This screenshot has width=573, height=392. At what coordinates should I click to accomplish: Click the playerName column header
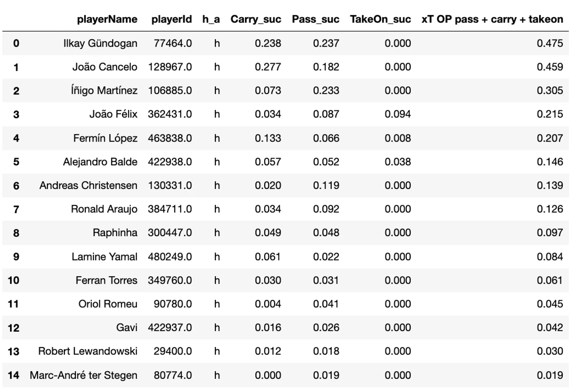tap(107, 19)
